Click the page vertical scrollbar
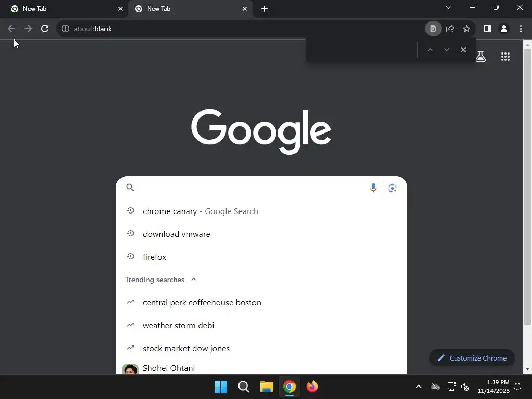This screenshot has width=532, height=399. tap(527, 187)
